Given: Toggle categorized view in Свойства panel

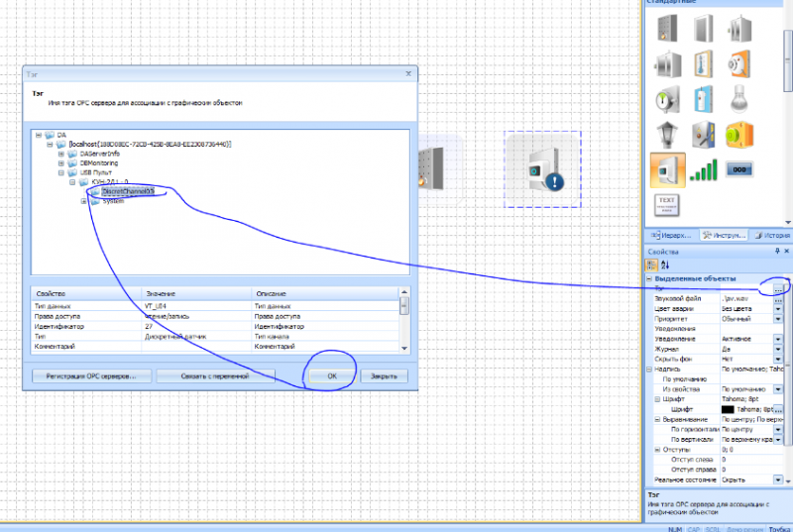Looking at the screenshot, I should click(651, 265).
